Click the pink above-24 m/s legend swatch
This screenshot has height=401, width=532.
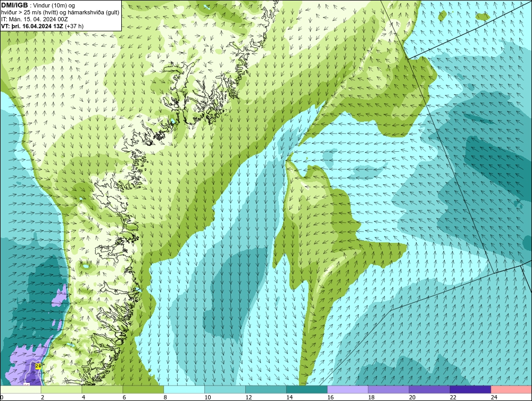[x=511, y=389]
